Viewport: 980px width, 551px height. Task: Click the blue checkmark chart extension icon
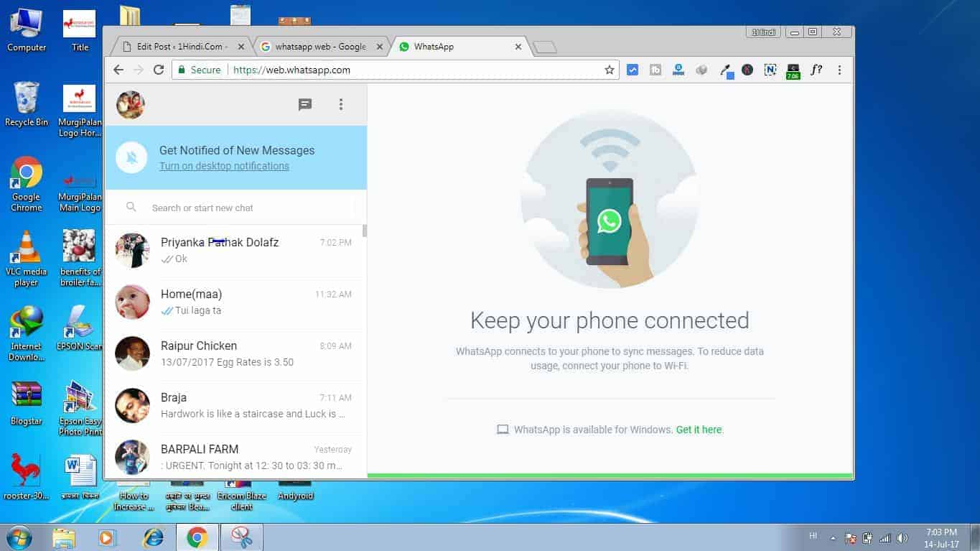click(x=633, y=70)
